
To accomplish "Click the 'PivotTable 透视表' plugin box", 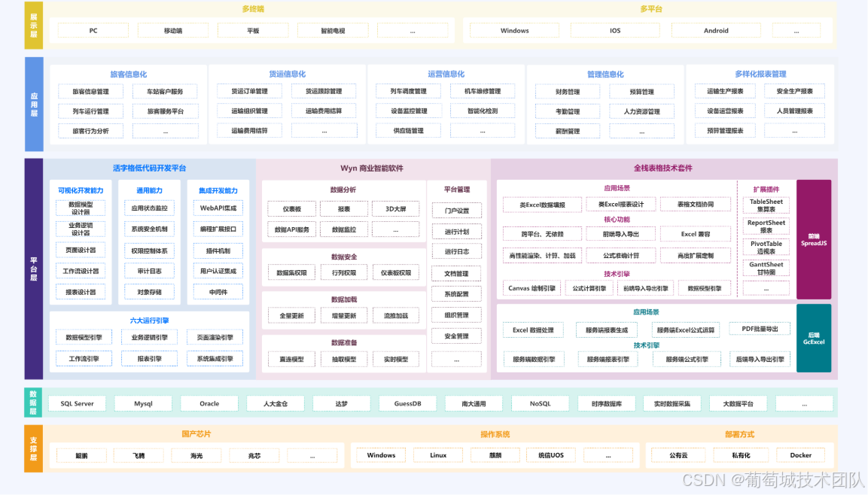I will coord(766,247).
